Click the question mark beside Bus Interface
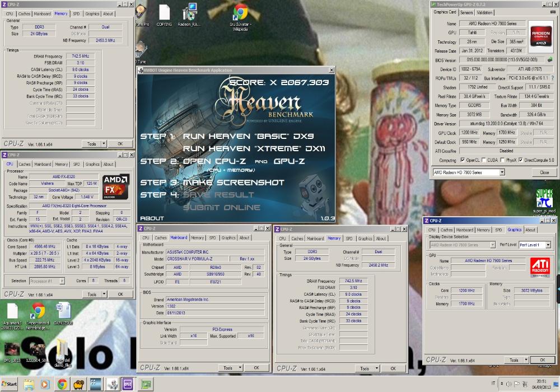This screenshot has height=392, width=560. pyautogui.click(x=553, y=78)
